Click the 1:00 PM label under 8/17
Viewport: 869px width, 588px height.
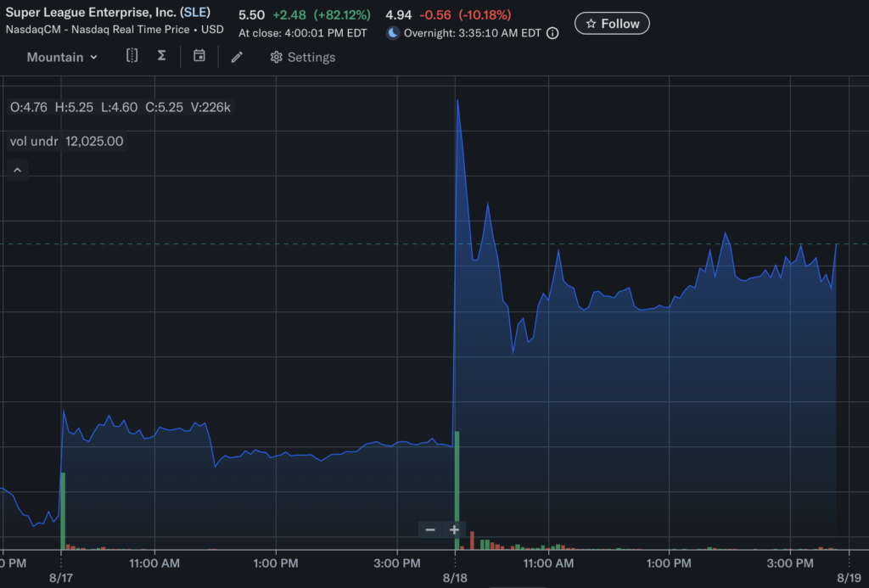(x=276, y=563)
